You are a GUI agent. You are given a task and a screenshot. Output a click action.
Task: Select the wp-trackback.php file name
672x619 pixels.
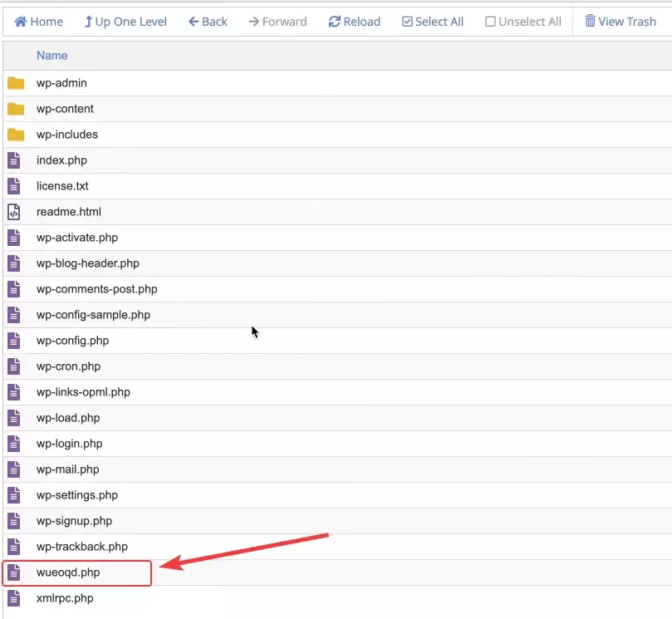coord(82,547)
